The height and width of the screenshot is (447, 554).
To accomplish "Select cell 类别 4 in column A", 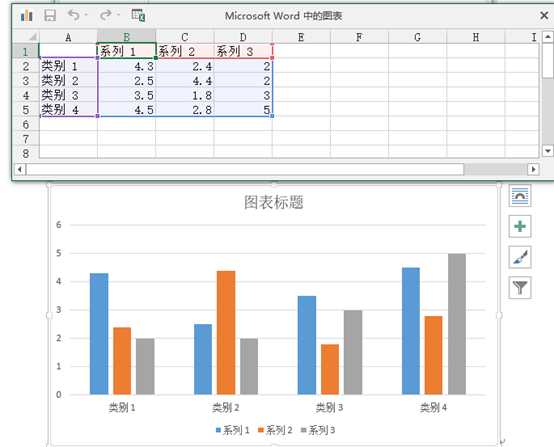I will [x=68, y=110].
